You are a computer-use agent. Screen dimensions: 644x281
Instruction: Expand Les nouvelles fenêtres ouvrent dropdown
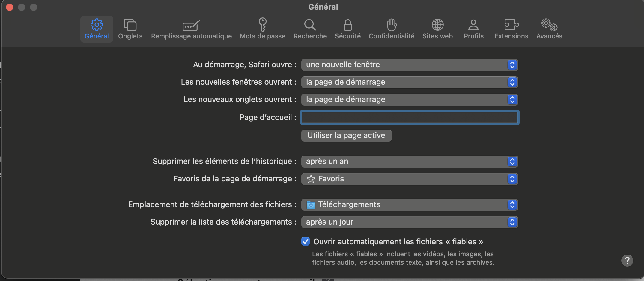[x=410, y=82]
